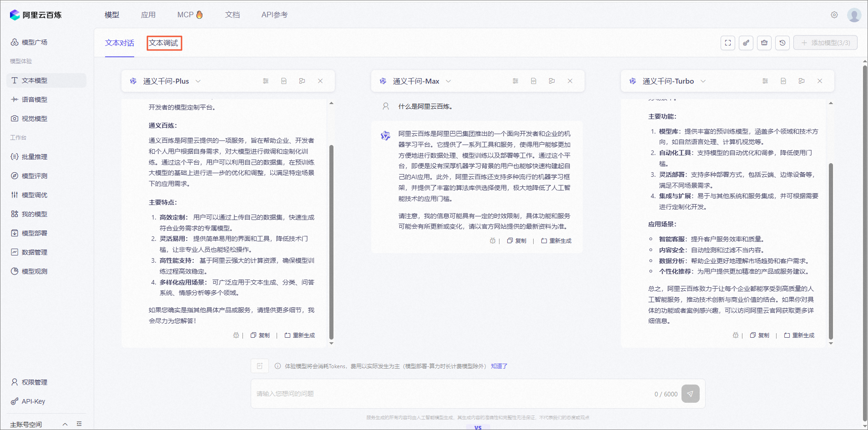Open parameter settings for 通义千问-Max
The width and height of the screenshot is (868, 430).
click(515, 81)
